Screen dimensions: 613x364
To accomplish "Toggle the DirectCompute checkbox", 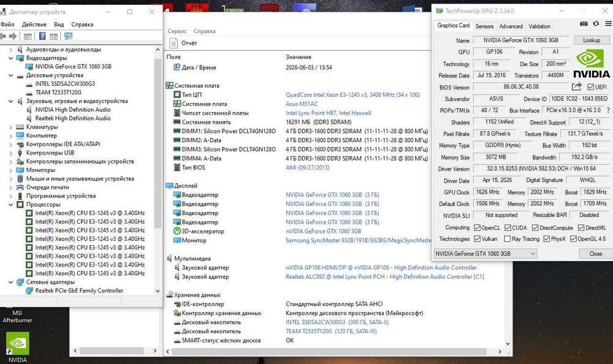I will [x=535, y=227].
